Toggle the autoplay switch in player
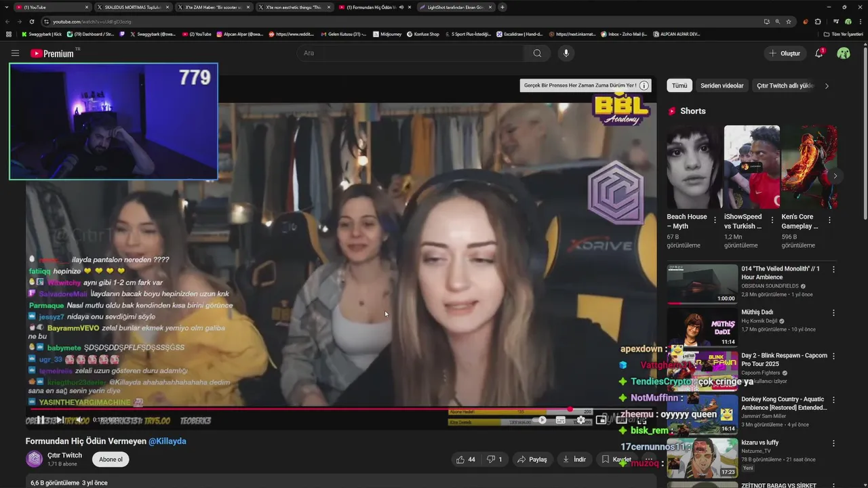The height and width of the screenshot is (488, 868). [x=540, y=420]
